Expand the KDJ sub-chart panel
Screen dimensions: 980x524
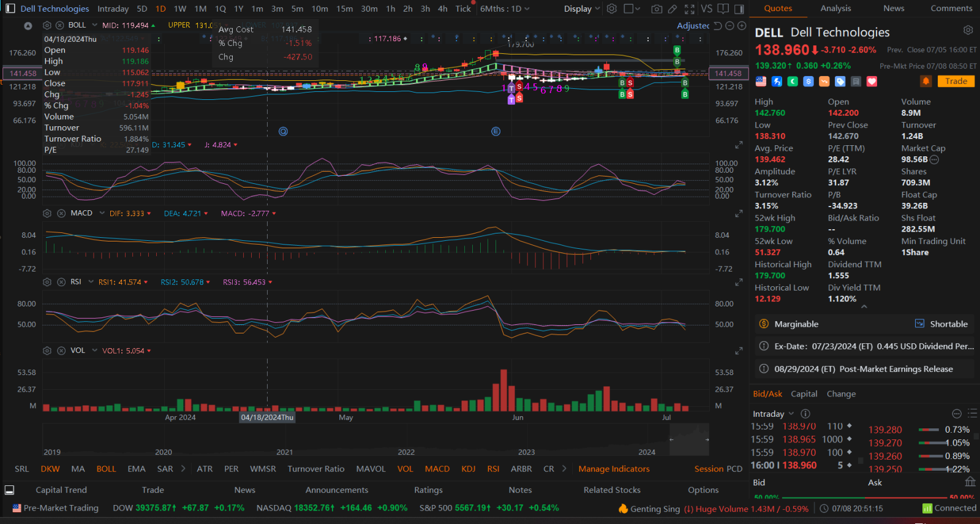pyautogui.click(x=739, y=145)
